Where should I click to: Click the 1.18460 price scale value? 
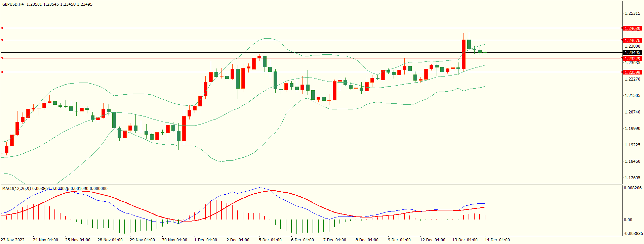632,161
